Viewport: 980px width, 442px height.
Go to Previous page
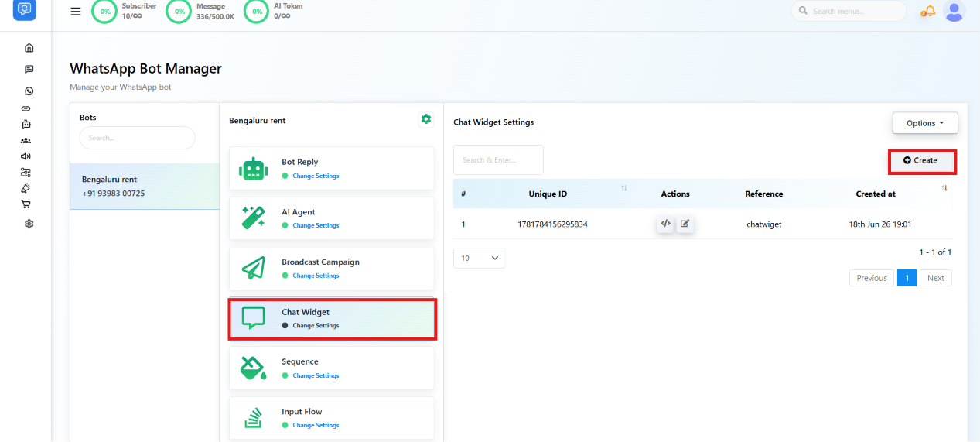872,278
